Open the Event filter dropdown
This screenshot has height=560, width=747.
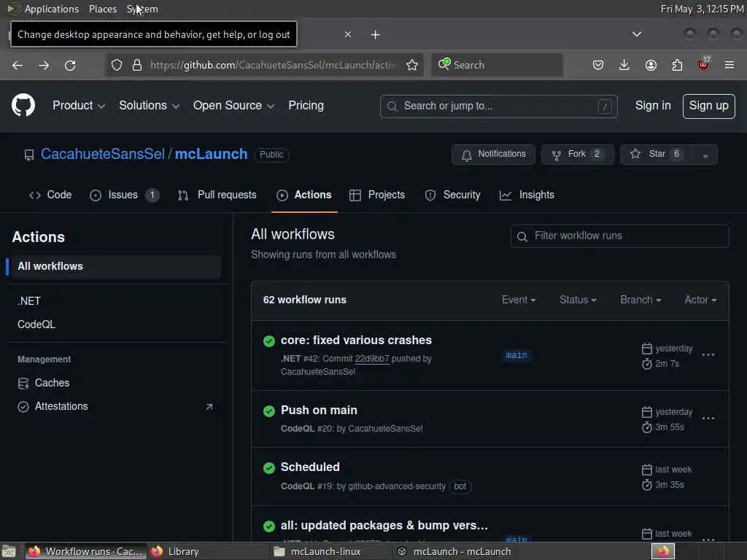click(x=519, y=300)
